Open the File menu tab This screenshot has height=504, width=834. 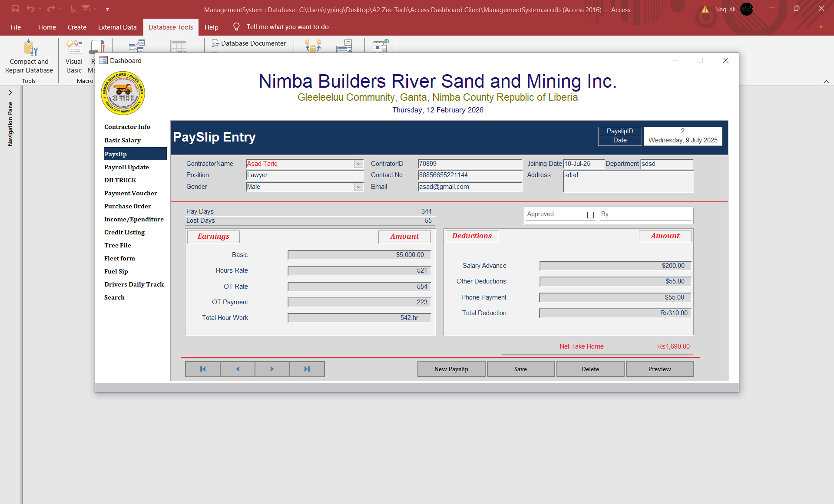coord(16,27)
